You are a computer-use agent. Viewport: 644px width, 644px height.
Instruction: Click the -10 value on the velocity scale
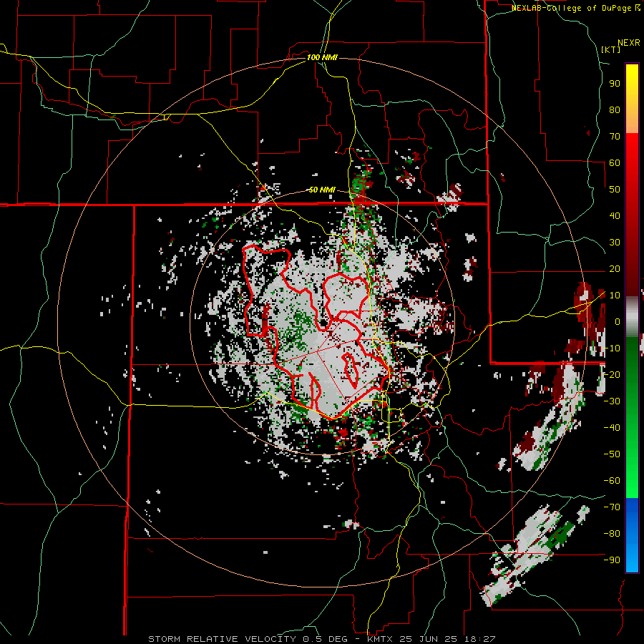pos(612,348)
